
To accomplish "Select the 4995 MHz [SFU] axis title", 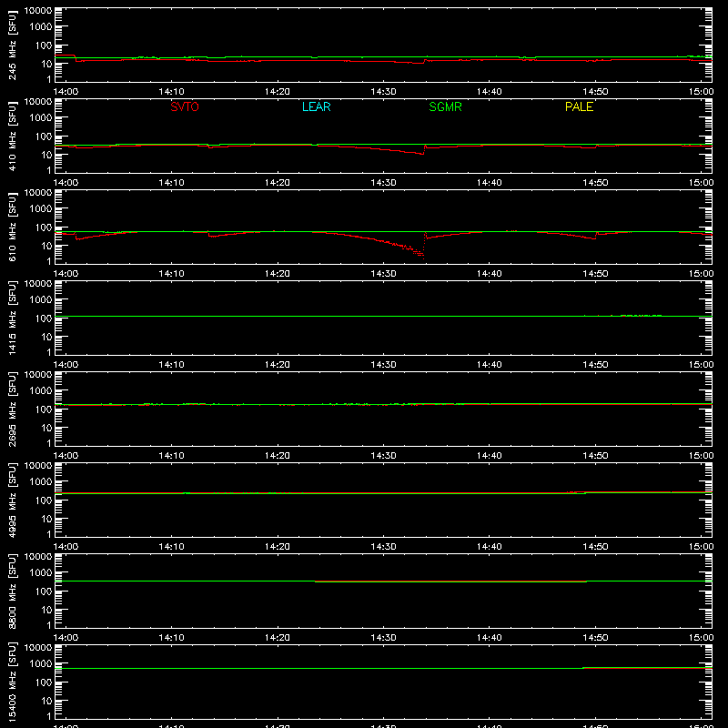I will tap(13, 500).
